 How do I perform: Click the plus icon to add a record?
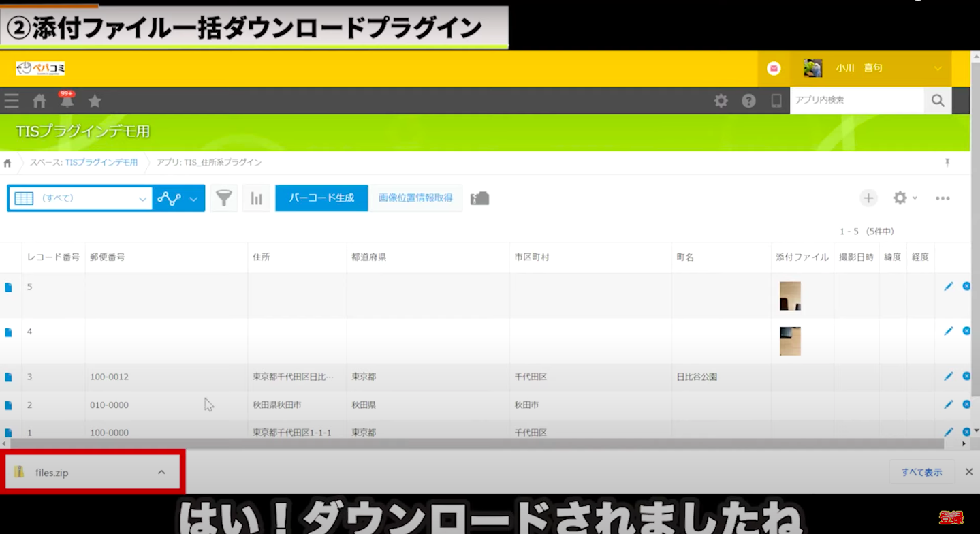coord(868,198)
